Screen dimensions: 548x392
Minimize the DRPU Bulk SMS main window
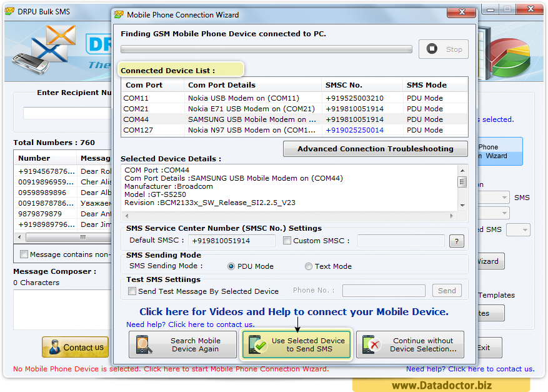tap(491, 9)
